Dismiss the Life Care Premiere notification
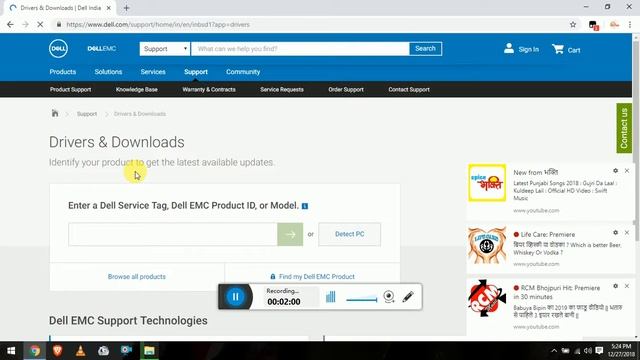Screen dimensions: 640x360 click(x=627, y=233)
